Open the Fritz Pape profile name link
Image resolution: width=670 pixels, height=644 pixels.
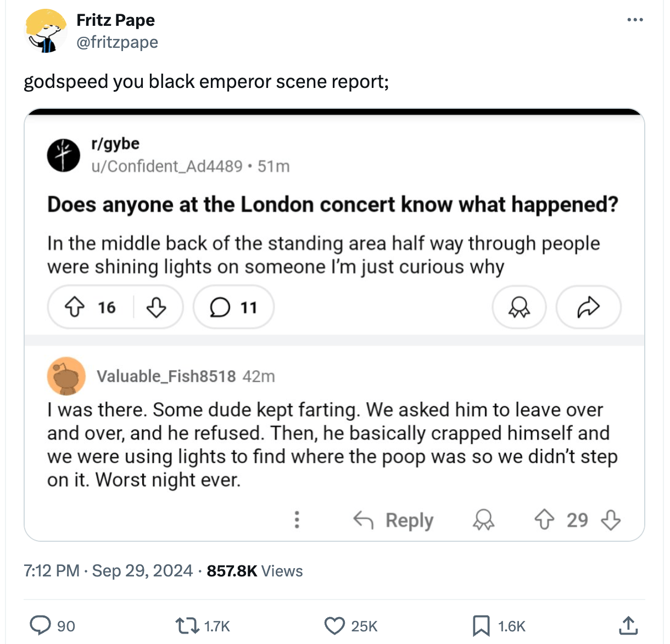[x=115, y=20]
